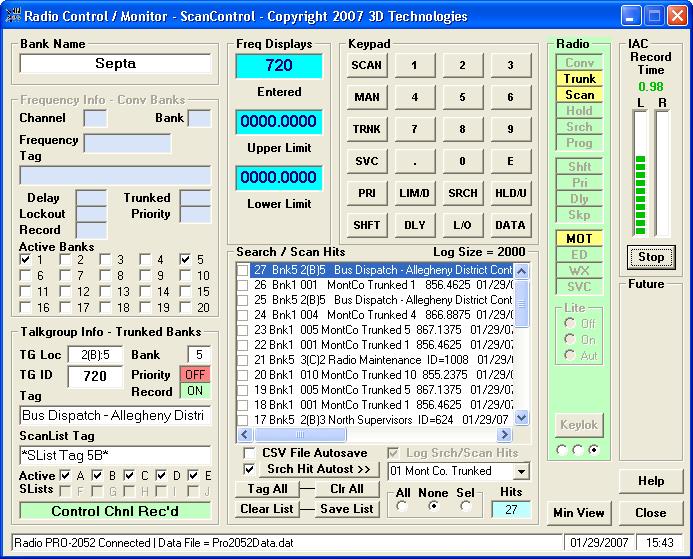
Task: Select the All radio option
Action: click(402, 506)
